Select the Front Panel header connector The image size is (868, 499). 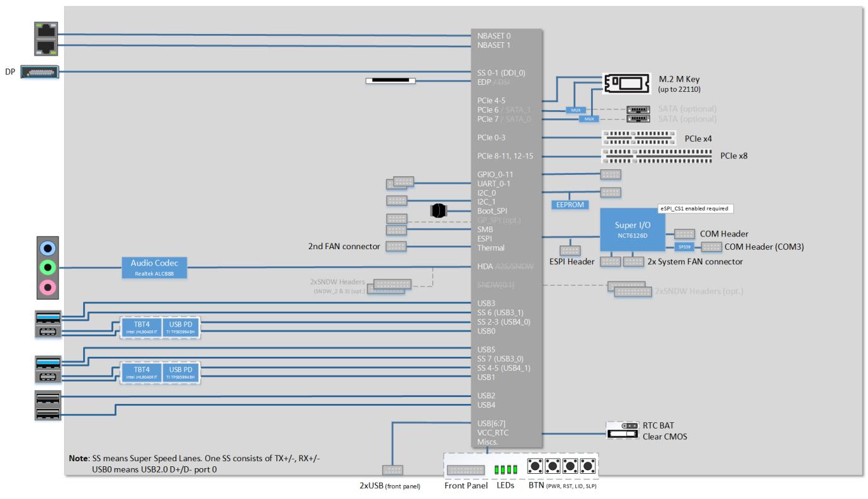(465, 471)
